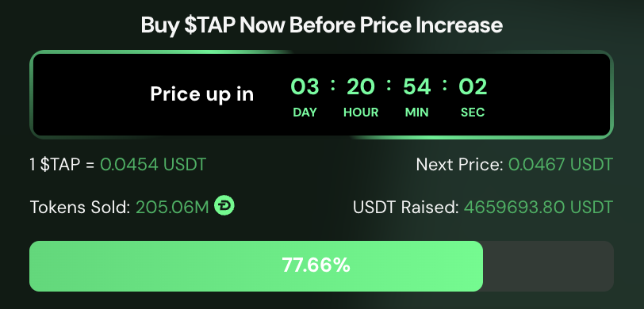Click the 54 minutes countdown number

click(x=417, y=87)
